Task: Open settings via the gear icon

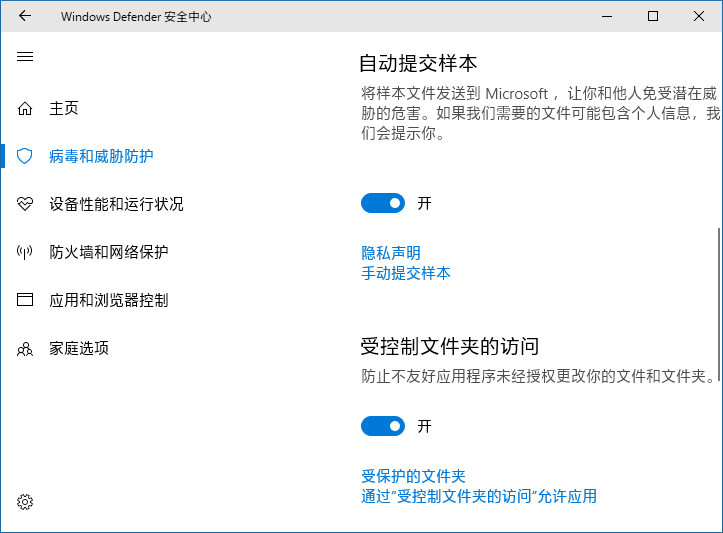Action: (25, 502)
